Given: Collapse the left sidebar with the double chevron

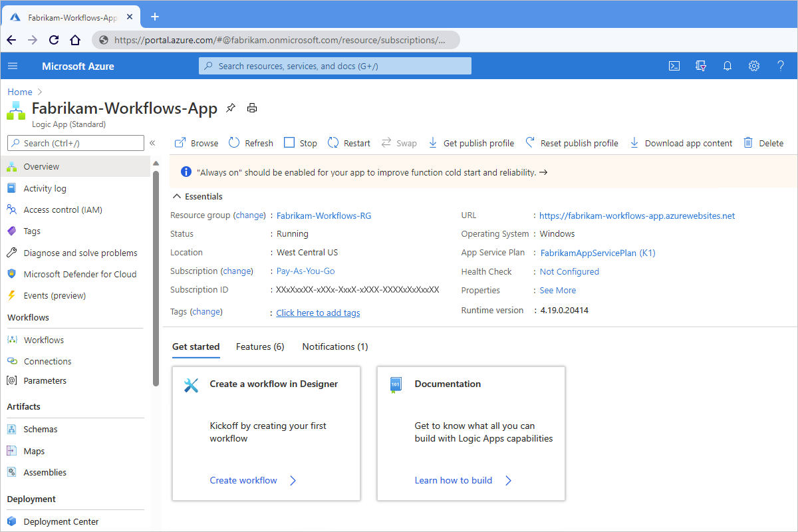Looking at the screenshot, I should pos(152,142).
